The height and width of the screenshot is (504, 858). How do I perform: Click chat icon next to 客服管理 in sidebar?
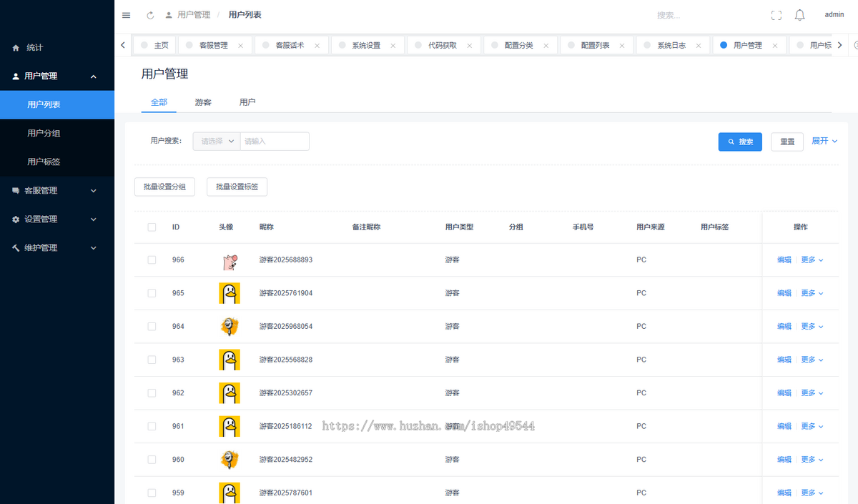point(16,191)
